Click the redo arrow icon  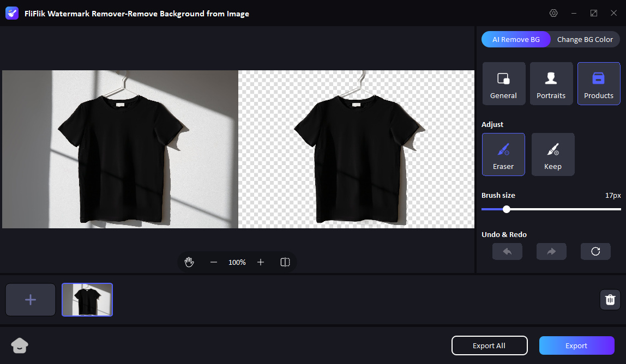551,251
